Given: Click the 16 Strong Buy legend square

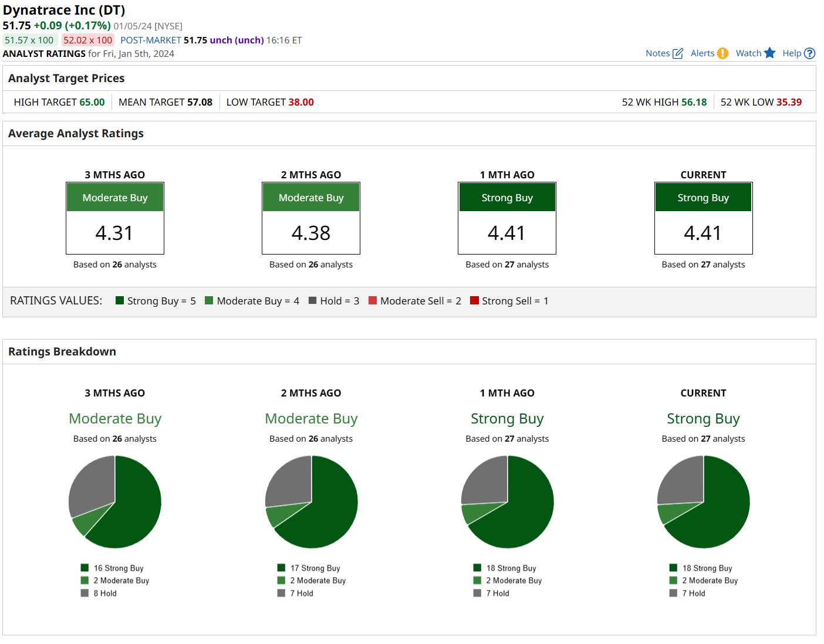Looking at the screenshot, I should pyautogui.click(x=85, y=568).
